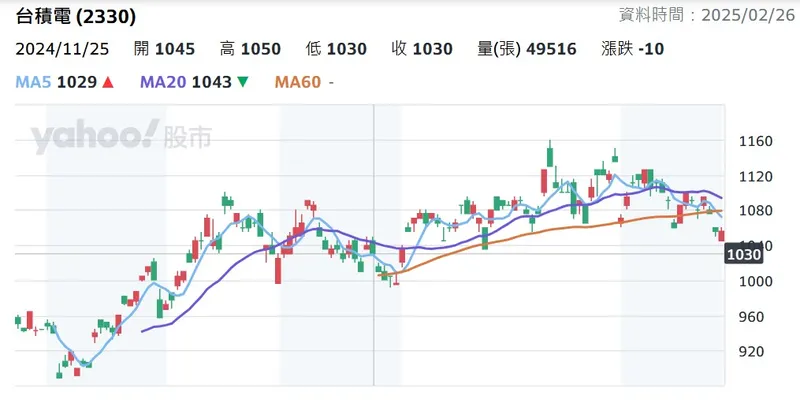Click the 低 1030 low price
This screenshot has height=400, width=800.
pyautogui.click(x=336, y=49)
